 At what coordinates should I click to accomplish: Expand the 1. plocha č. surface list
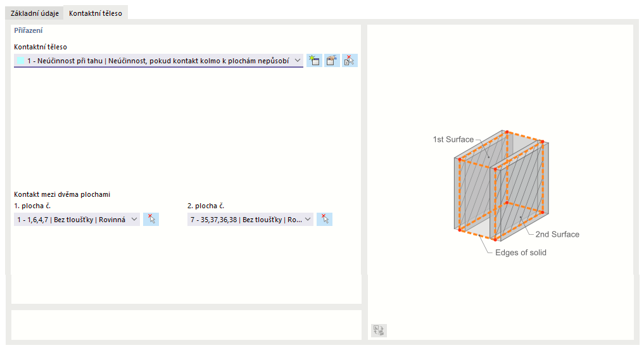(x=134, y=220)
